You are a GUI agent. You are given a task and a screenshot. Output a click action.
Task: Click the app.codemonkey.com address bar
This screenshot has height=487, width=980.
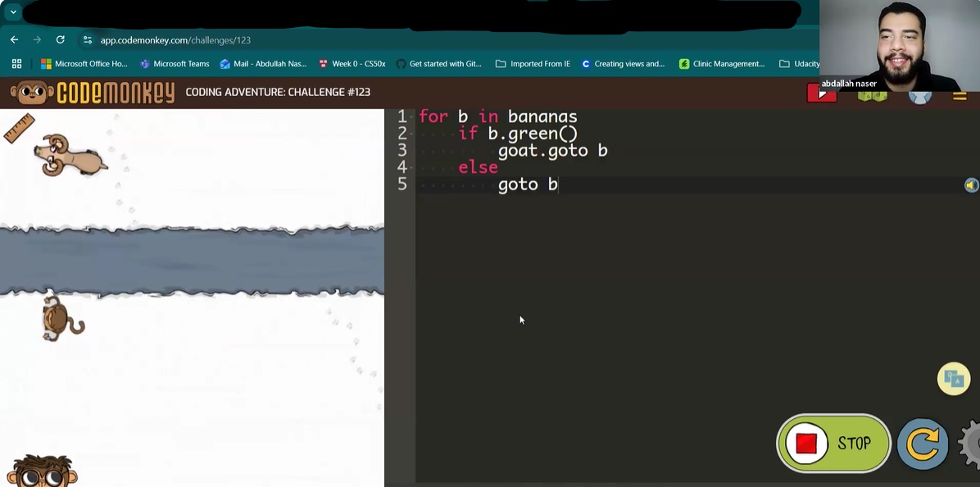point(175,40)
